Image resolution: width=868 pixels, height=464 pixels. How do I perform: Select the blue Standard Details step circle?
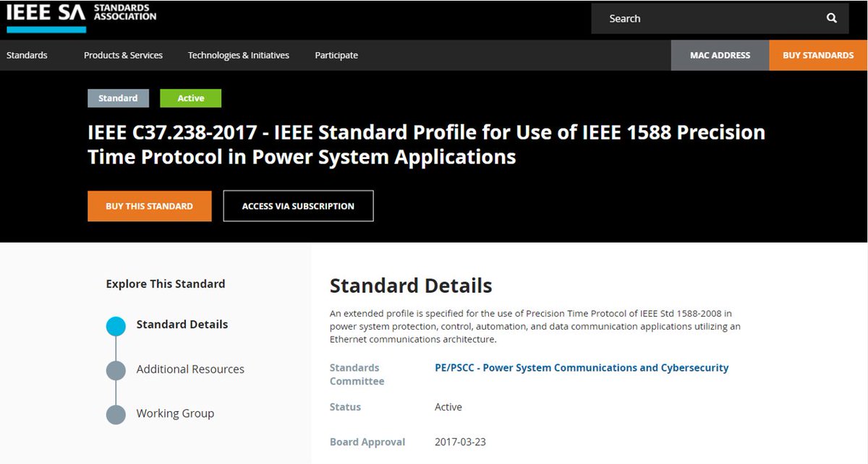(116, 326)
